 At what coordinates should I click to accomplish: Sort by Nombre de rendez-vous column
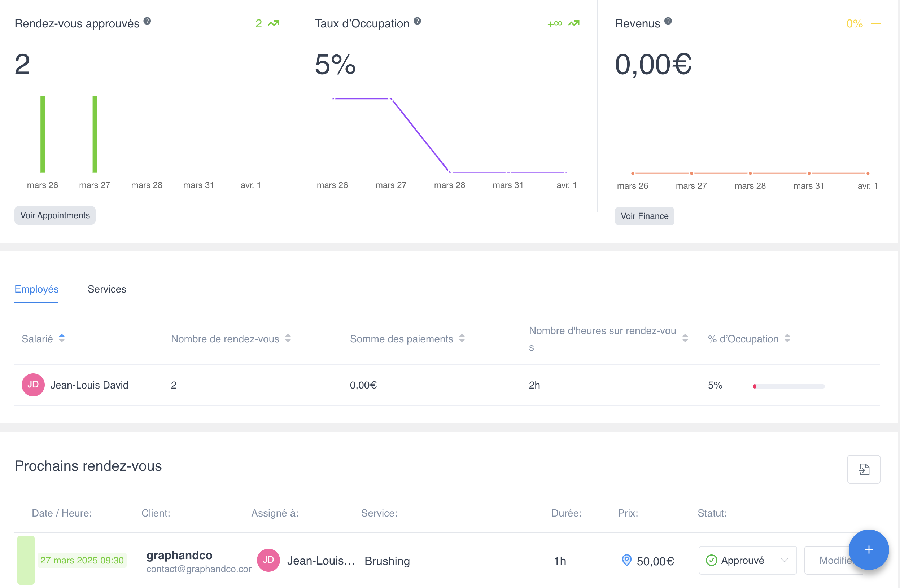tap(288, 338)
